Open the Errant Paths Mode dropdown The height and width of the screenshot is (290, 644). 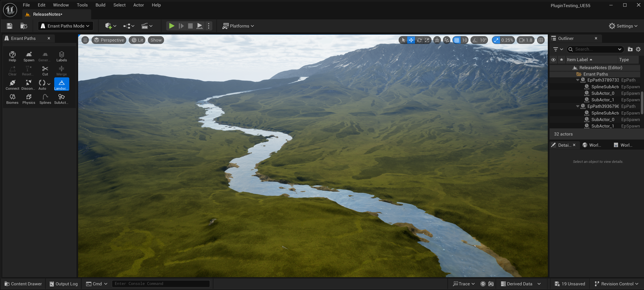[x=66, y=26]
